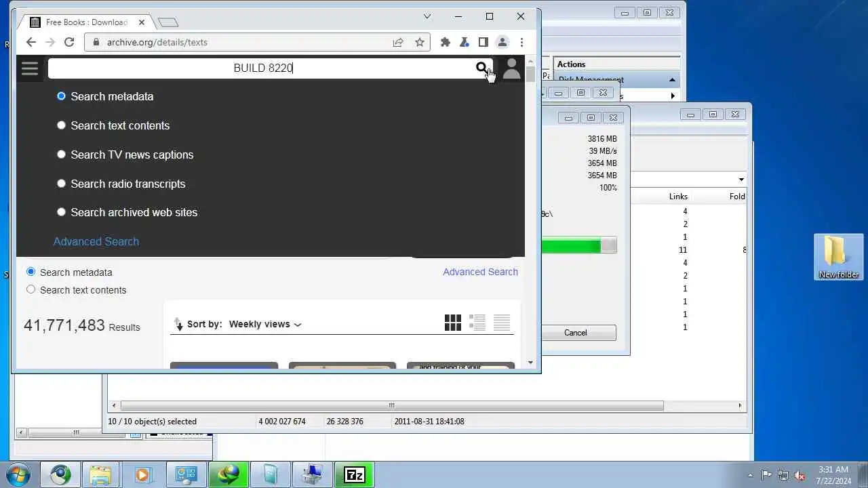Open combo box dropdown in 7-Zip window
This screenshot has width=868, height=488.
741,180
